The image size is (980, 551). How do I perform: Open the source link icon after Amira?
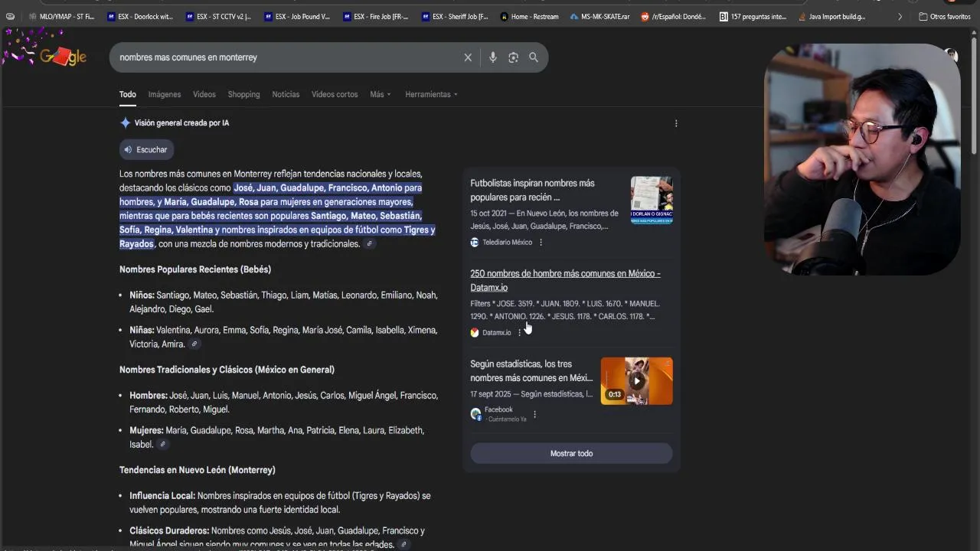(x=194, y=344)
